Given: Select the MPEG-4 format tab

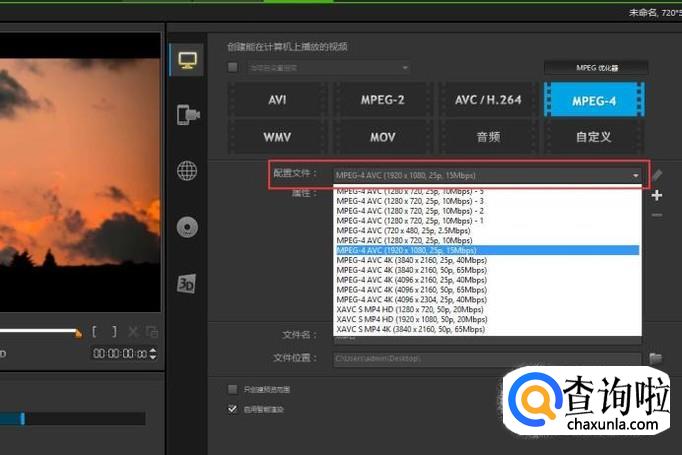Looking at the screenshot, I should [594, 100].
